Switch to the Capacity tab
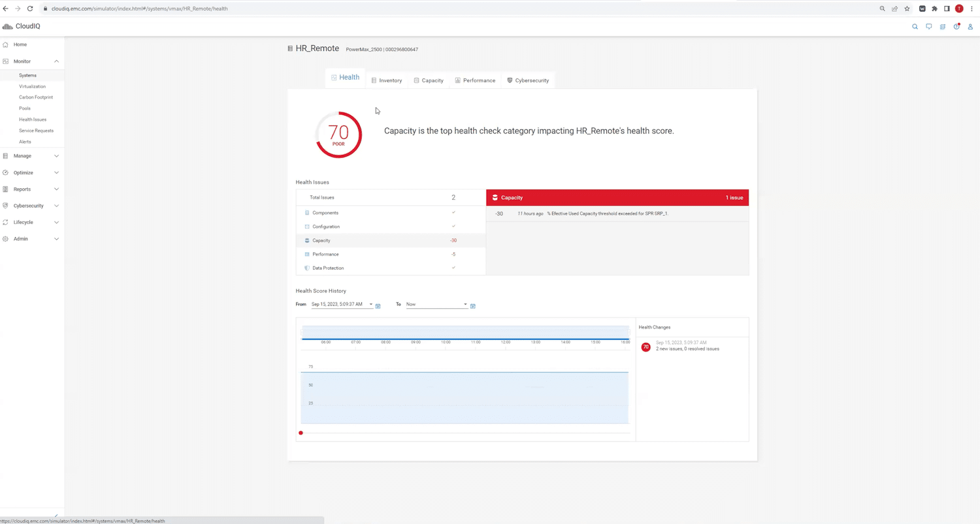 point(429,80)
